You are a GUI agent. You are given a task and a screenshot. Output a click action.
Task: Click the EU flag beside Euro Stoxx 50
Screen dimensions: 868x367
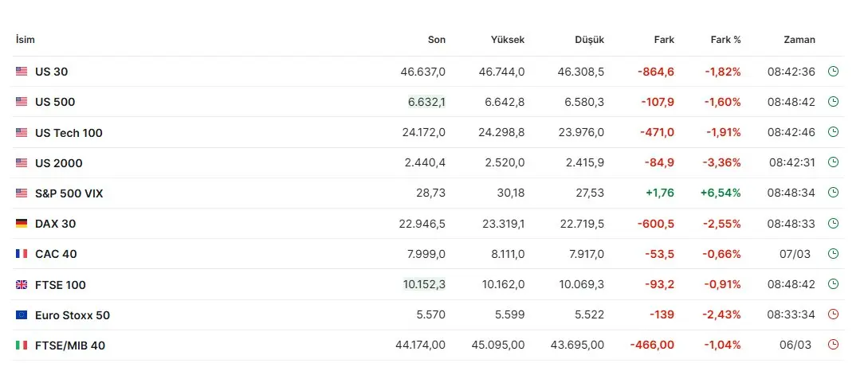pyautogui.click(x=22, y=314)
